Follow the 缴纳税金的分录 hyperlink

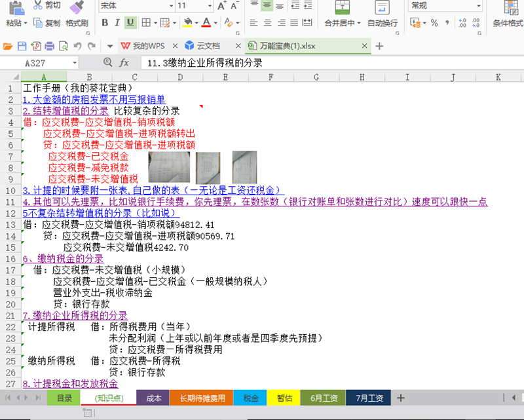pyautogui.click(x=63, y=258)
